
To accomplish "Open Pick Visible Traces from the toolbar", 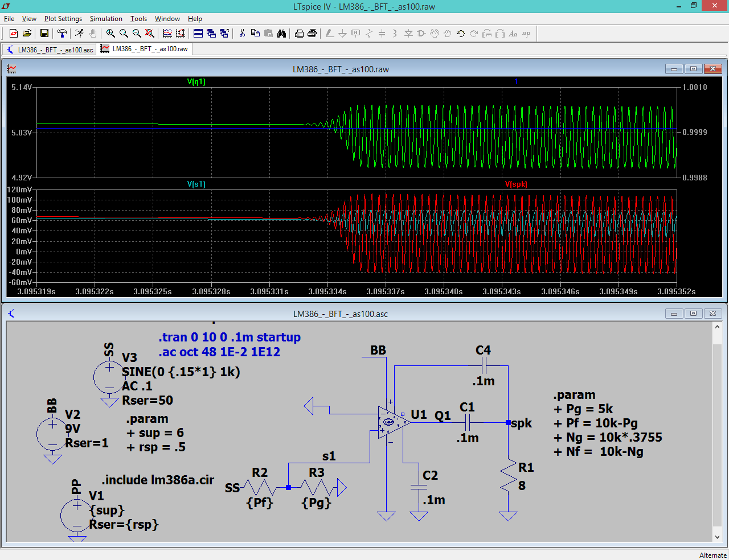I will tap(167, 34).
